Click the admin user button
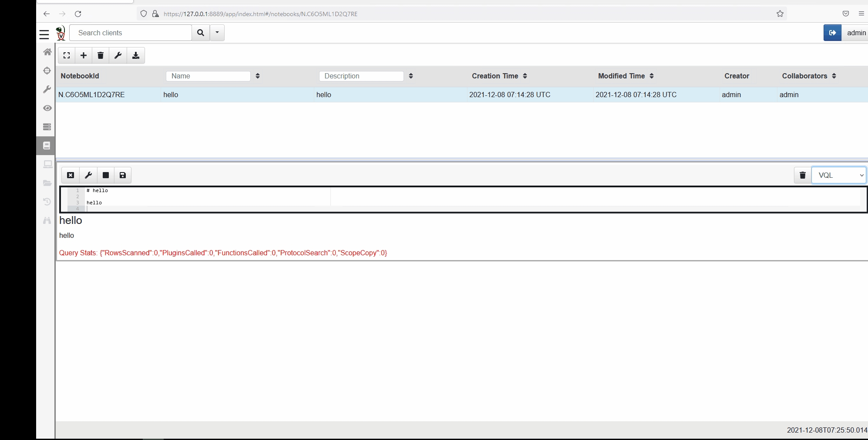868x440 pixels. click(x=856, y=33)
